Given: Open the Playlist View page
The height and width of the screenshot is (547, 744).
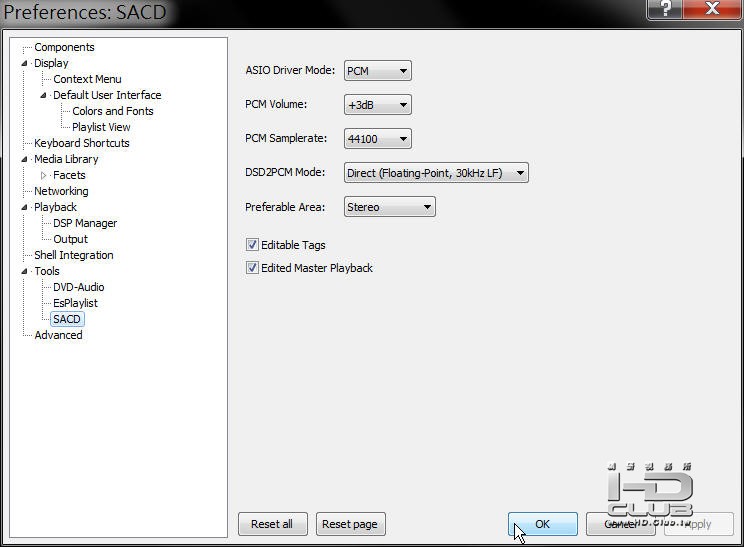Looking at the screenshot, I should point(101,127).
